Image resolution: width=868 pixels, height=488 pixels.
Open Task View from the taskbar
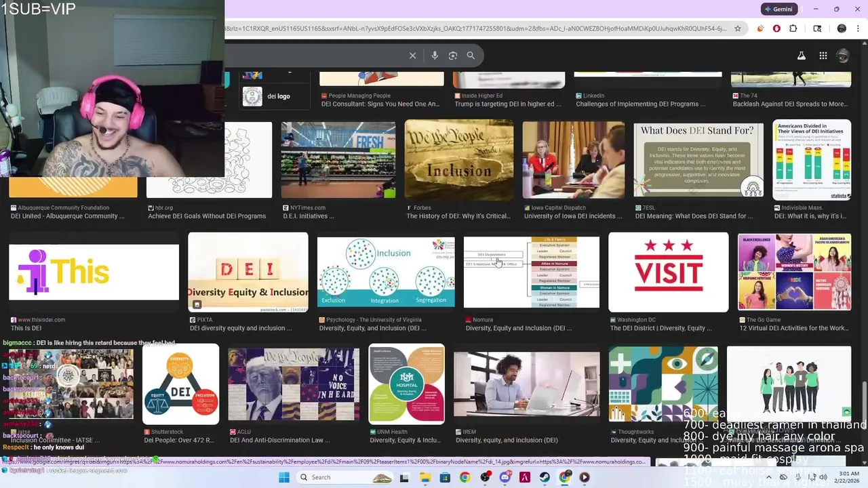coord(404,477)
